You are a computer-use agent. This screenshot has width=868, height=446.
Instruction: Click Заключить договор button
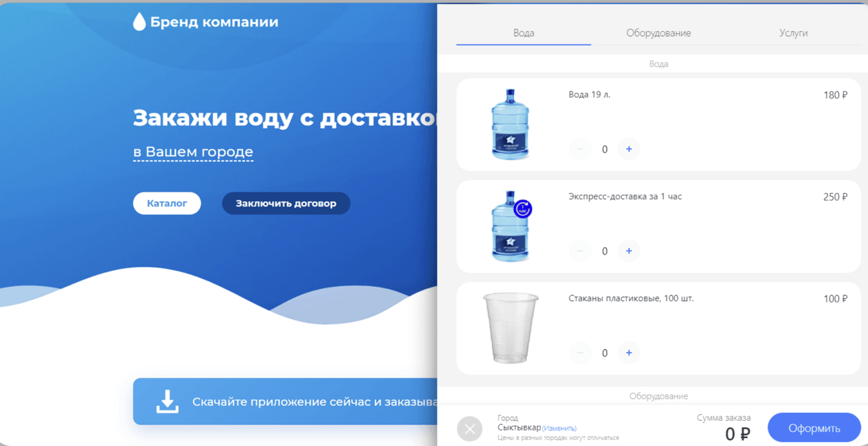(286, 203)
